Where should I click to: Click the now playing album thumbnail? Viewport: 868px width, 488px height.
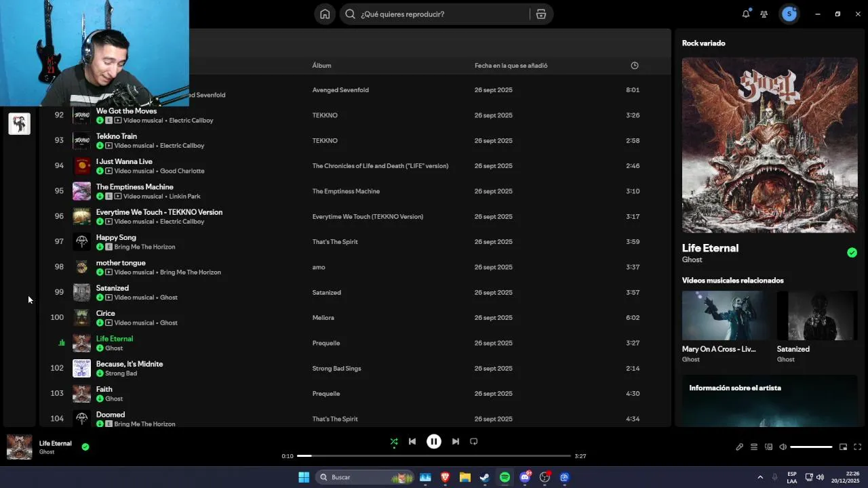coord(19,447)
